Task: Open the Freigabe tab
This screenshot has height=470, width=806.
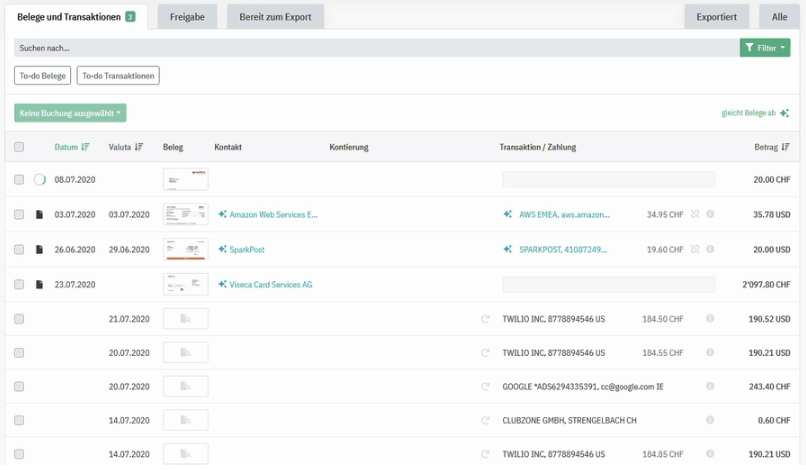Action: [x=187, y=17]
